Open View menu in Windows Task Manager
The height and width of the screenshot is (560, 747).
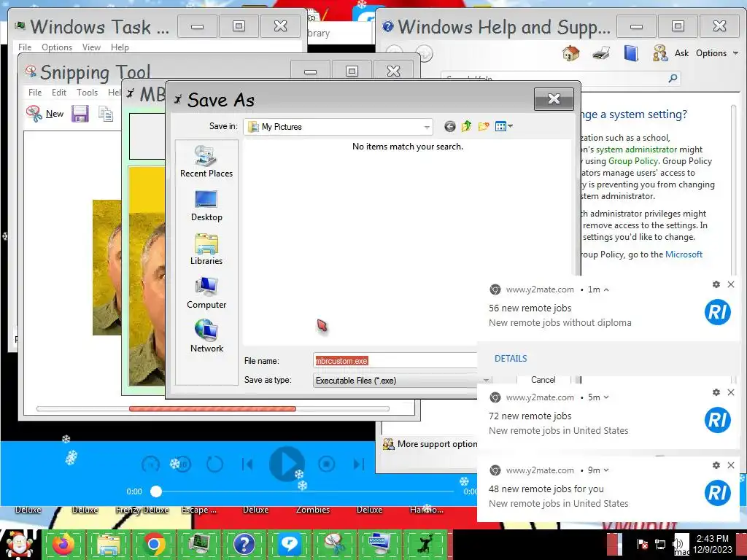tap(91, 47)
